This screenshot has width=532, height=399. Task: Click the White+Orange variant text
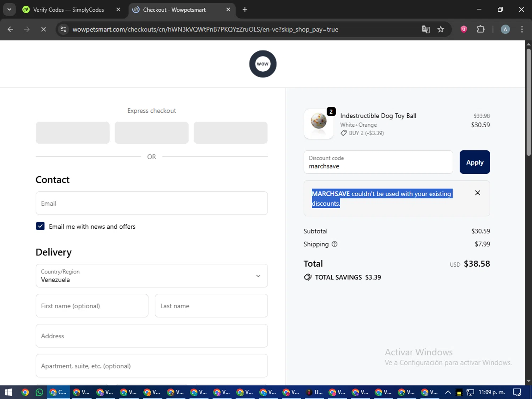pos(358,125)
